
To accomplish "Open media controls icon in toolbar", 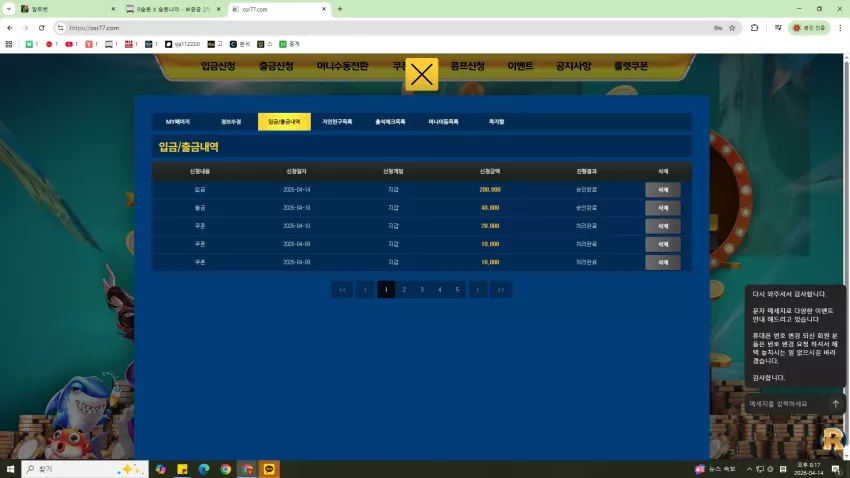I will coord(778,28).
